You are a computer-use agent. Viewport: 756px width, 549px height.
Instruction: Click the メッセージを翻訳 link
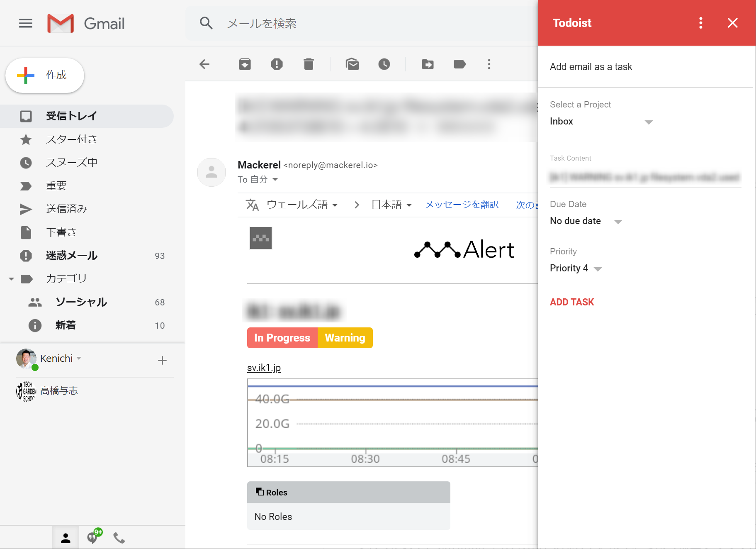[462, 205]
